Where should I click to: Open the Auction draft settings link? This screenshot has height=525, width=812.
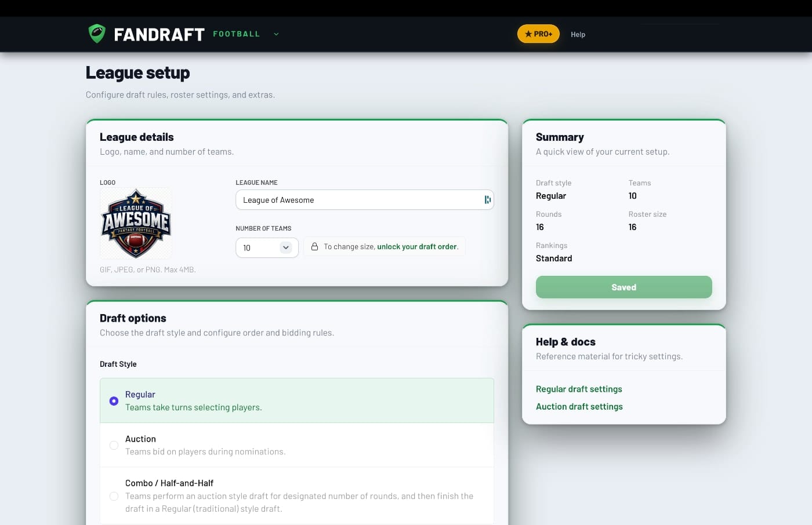[579, 406]
